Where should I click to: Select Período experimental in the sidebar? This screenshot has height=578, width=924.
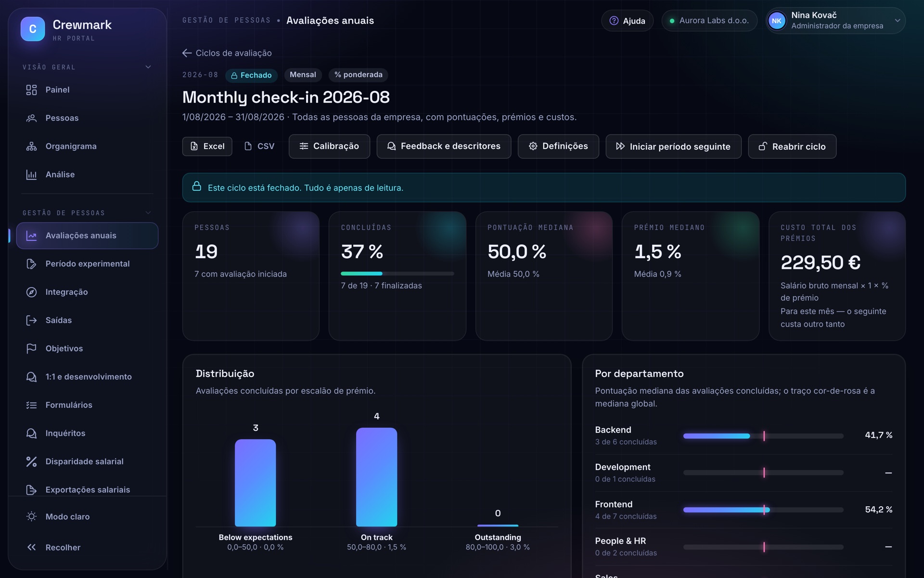tap(87, 263)
